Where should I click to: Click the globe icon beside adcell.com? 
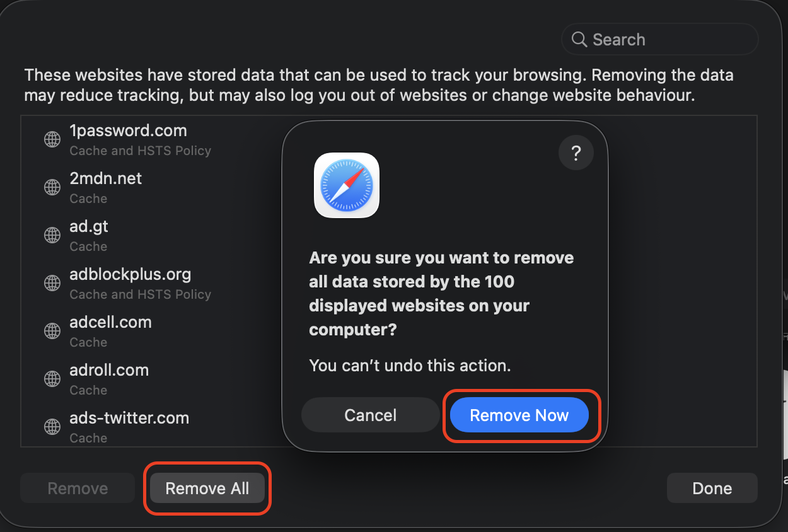click(x=52, y=331)
